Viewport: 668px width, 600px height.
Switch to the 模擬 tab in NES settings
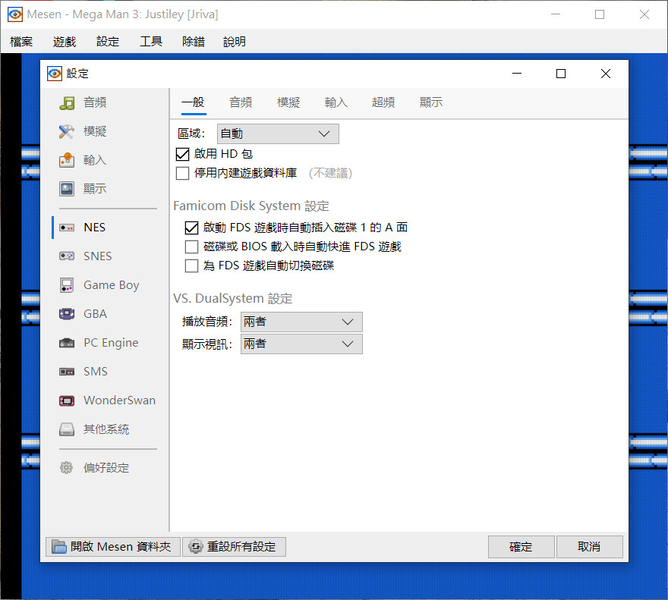click(288, 103)
